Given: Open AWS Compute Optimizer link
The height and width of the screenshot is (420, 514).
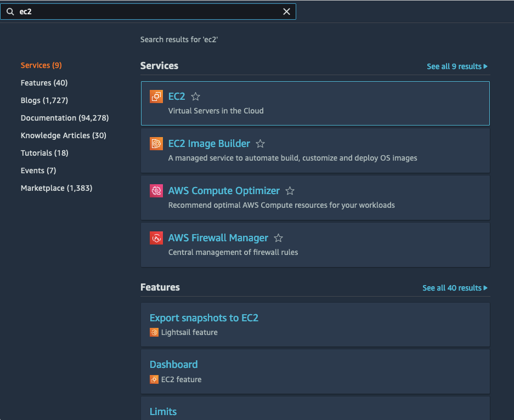Looking at the screenshot, I should (x=224, y=191).
